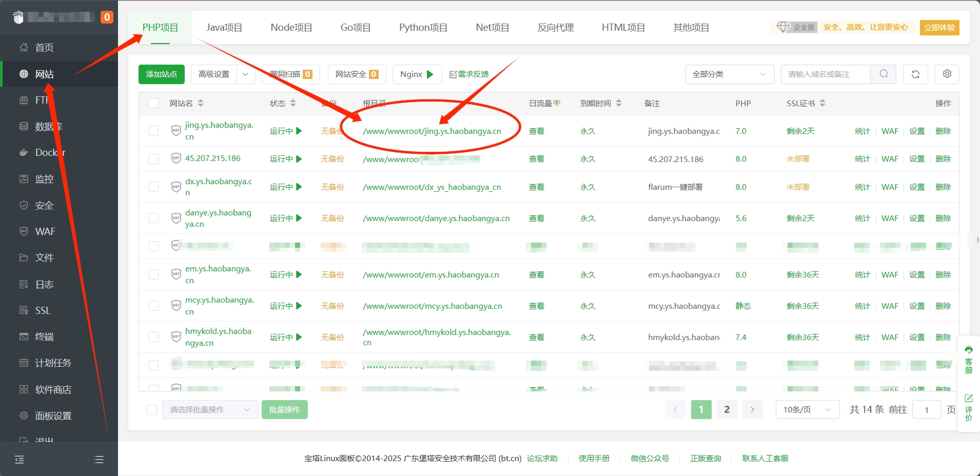Click the WAF shield icon beside 45.207.215.186
The height and width of the screenshot is (476, 980).
[176, 158]
